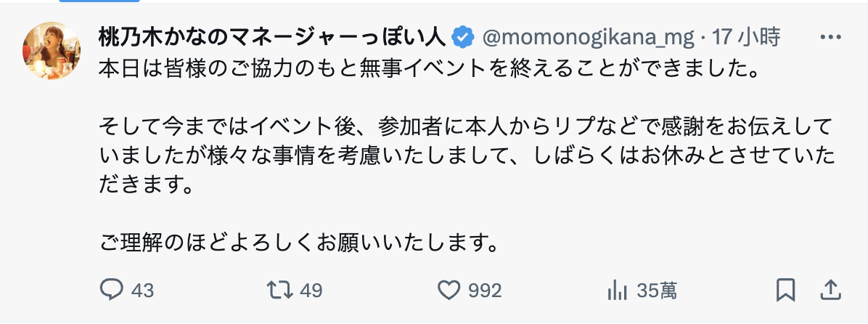Click the reply count 43
The image size is (868, 324).
[143, 291]
